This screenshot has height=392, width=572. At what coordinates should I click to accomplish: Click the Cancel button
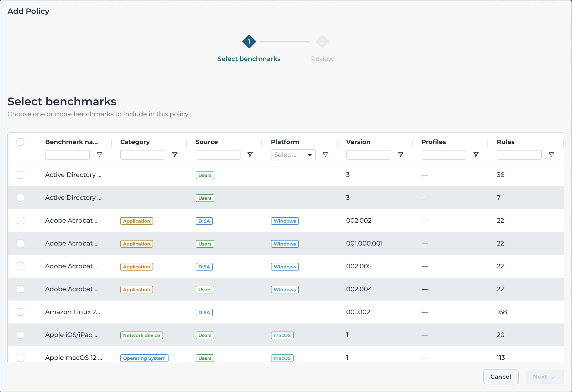coord(501,377)
